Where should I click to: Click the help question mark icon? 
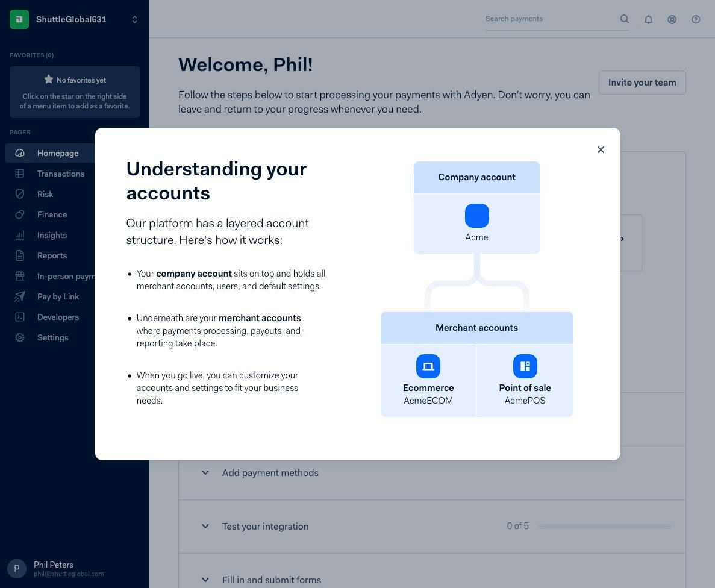click(x=695, y=19)
